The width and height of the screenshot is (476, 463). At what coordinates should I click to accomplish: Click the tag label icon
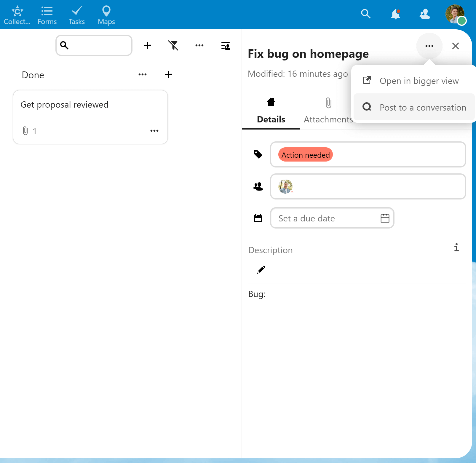(x=258, y=154)
